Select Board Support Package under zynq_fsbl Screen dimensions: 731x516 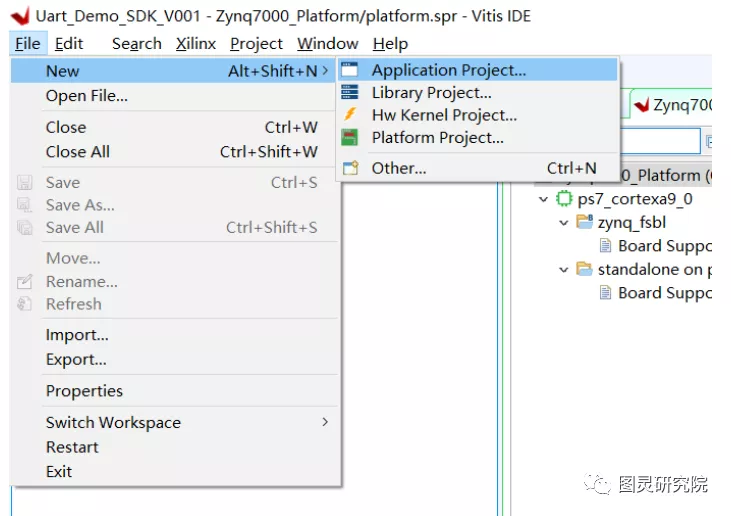tap(665, 246)
